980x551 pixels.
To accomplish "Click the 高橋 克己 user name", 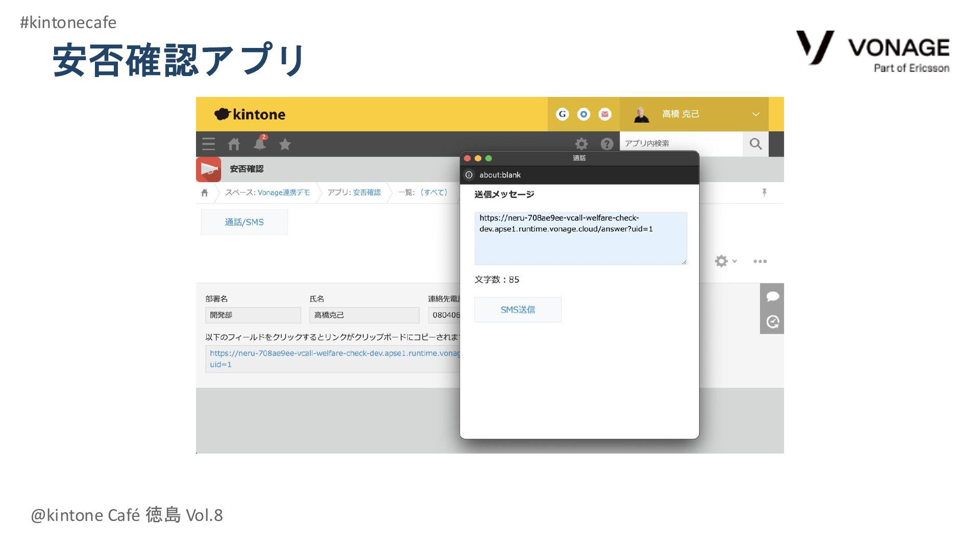I will coord(680,114).
